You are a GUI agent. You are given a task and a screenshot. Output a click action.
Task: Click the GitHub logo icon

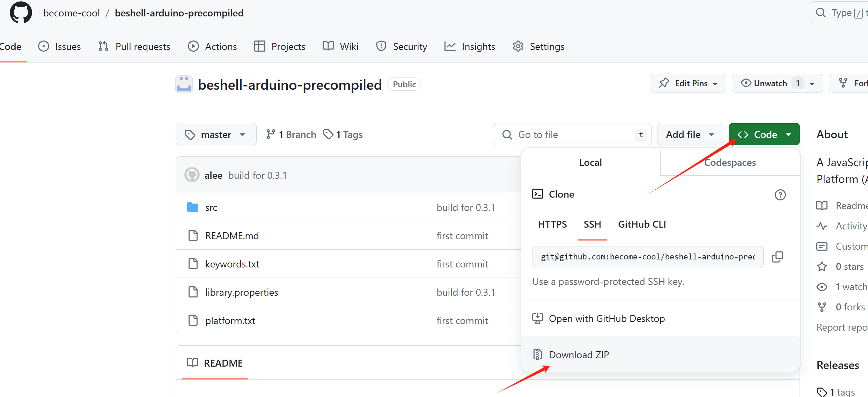coord(21,13)
